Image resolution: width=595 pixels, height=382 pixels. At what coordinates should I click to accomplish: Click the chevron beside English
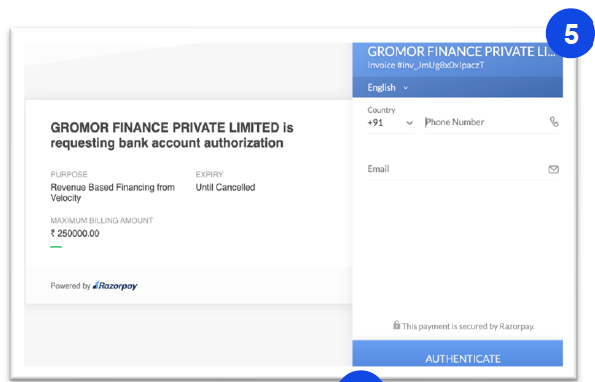pos(406,88)
